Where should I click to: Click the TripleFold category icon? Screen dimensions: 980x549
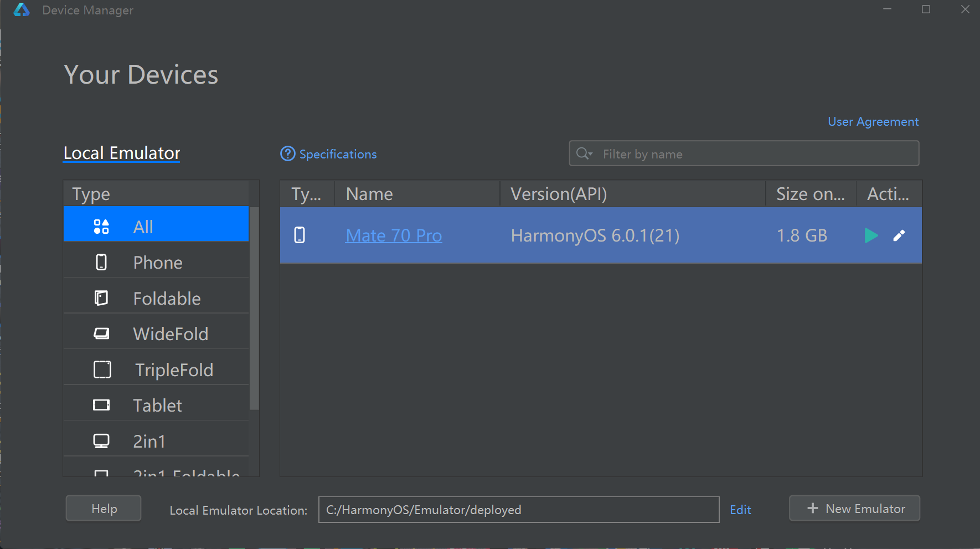pyautogui.click(x=102, y=370)
